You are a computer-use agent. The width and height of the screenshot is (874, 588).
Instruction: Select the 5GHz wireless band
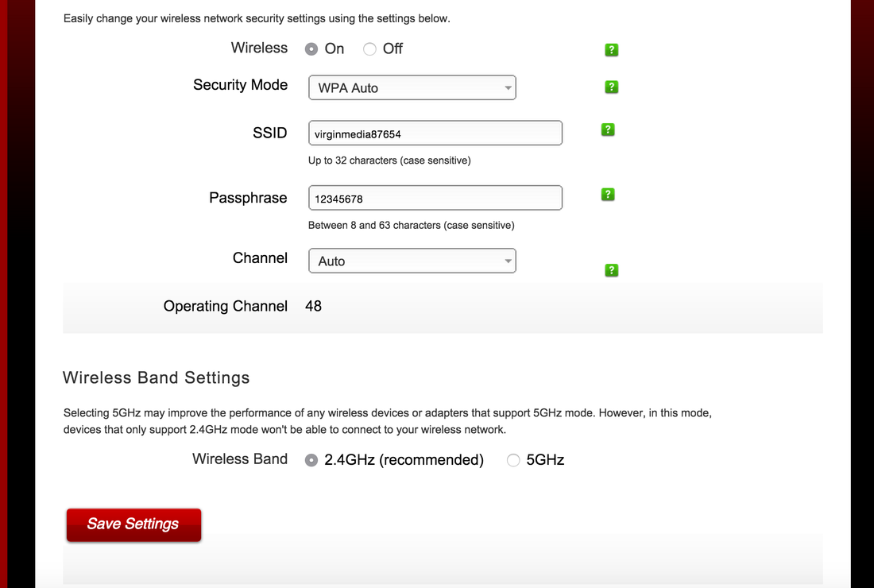(x=513, y=460)
